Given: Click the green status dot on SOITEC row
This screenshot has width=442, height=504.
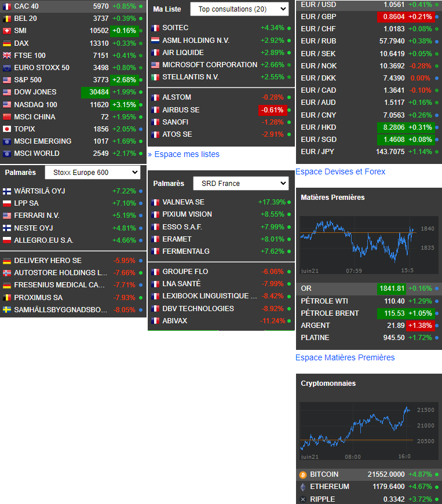Looking at the screenshot, I should coord(289,28).
